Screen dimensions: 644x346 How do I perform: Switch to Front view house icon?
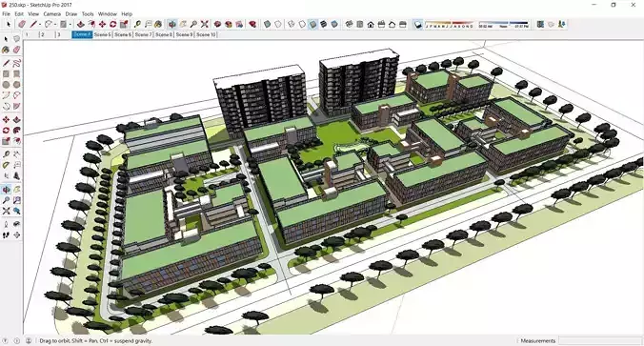(x=371, y=24)
